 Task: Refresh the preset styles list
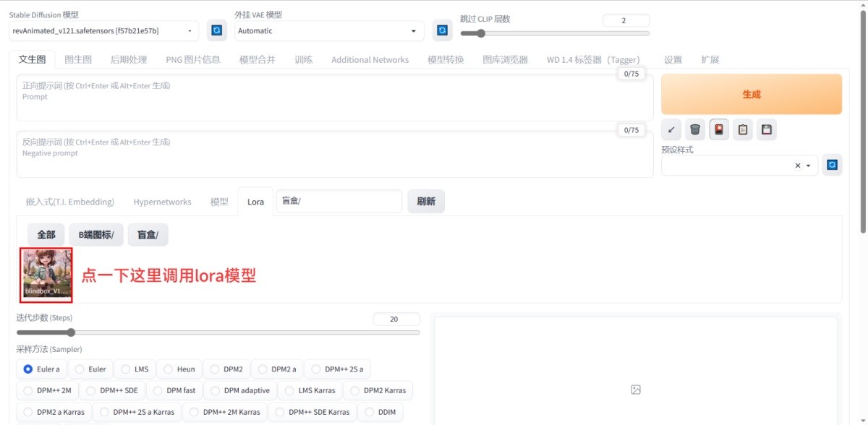832,165
